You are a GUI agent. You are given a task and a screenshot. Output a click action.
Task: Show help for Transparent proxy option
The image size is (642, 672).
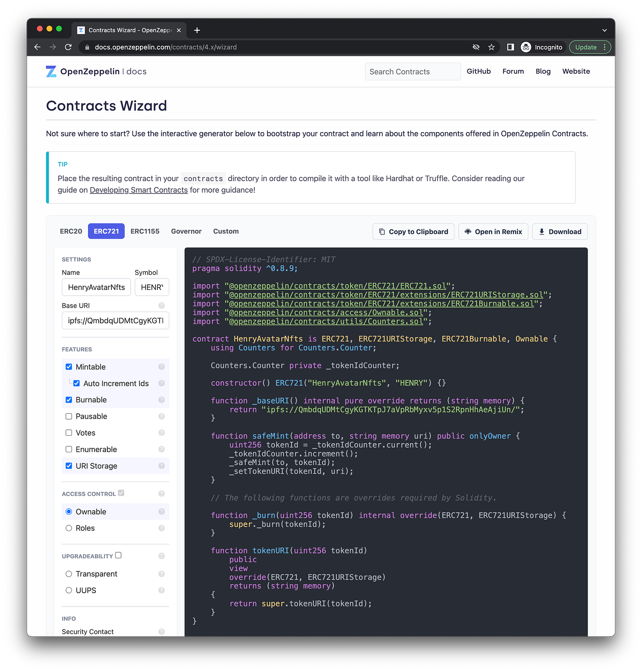click(x=161, y=574)
